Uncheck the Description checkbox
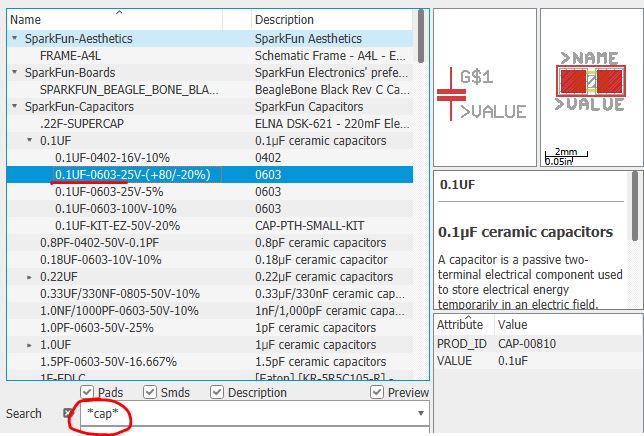Image resolution: width=644 pixels, height=436 pixels. [x=217, y=393]
